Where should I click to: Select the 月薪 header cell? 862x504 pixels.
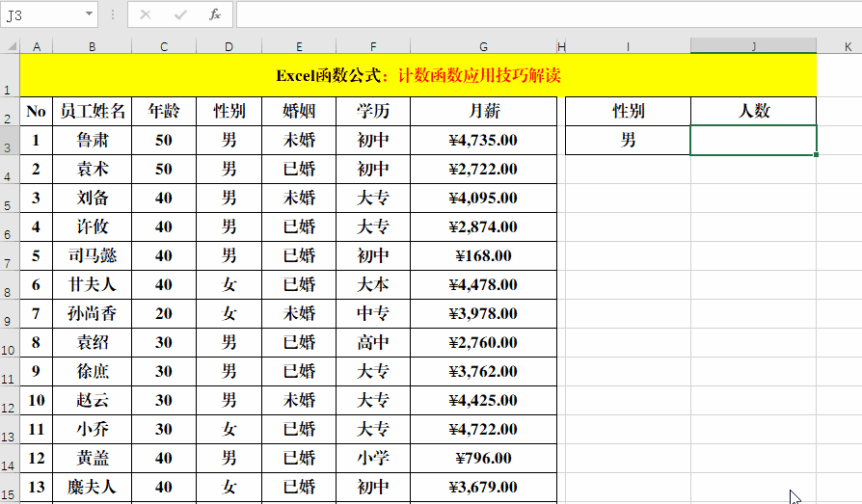(483, 111)
